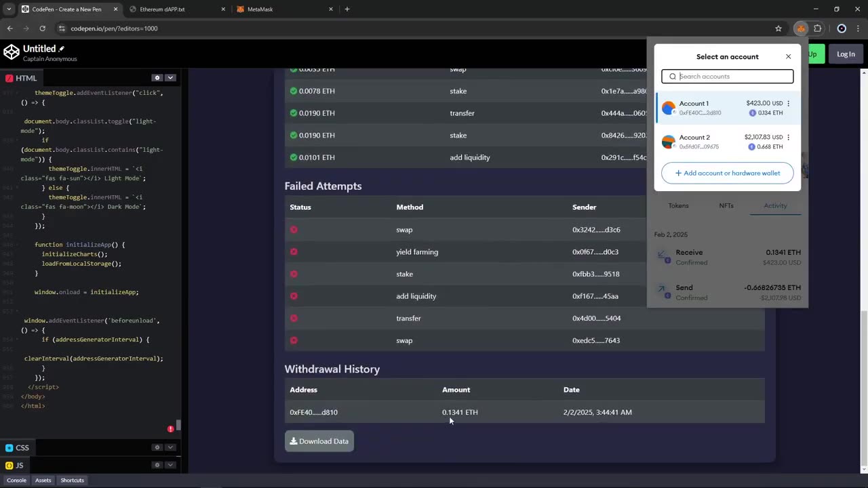Open the browser profile avatar icon
The image size is (868, 488).
pyautogui.click(x=842, y=28)
